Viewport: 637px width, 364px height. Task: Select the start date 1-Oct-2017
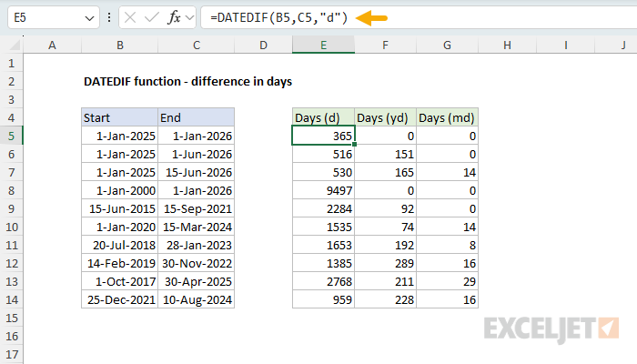[120, 281]
